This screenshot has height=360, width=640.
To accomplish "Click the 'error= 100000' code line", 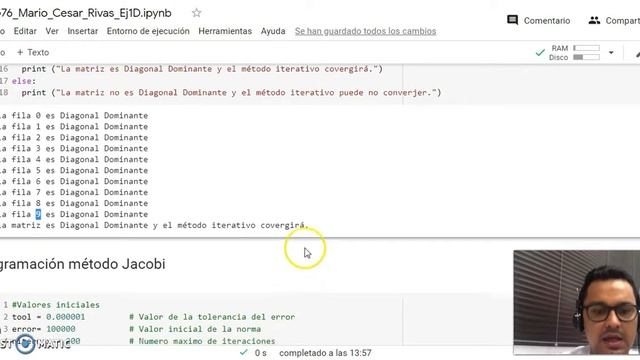I will [x=44, y=329].
